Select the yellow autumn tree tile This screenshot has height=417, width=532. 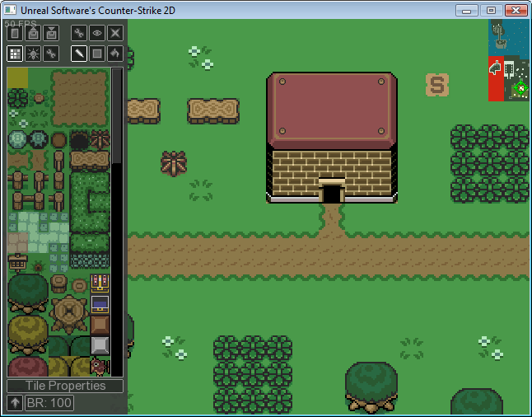(28, 335)
